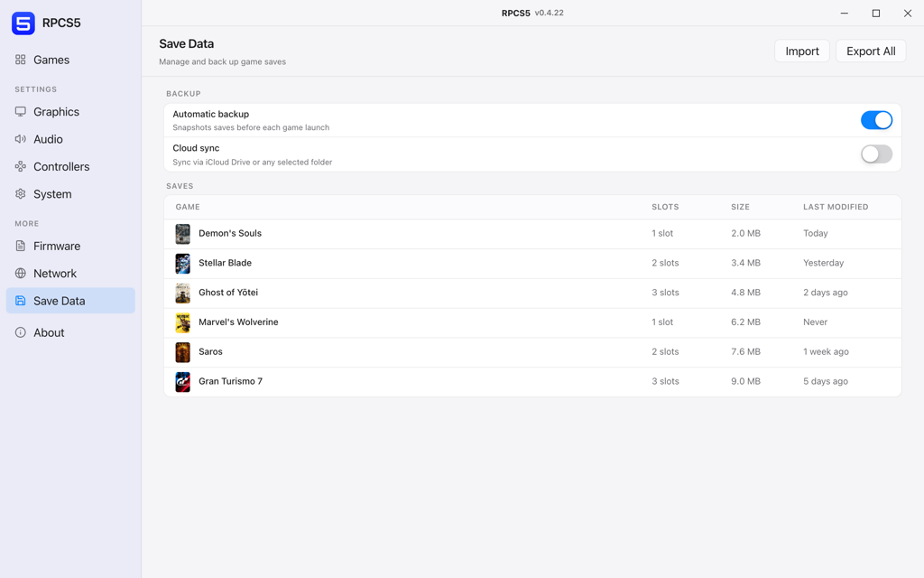Select the Gran Turismo 7 game name
Image resolution: width=924 pixels, height=578 pixels.
click(x=230, y=381)
